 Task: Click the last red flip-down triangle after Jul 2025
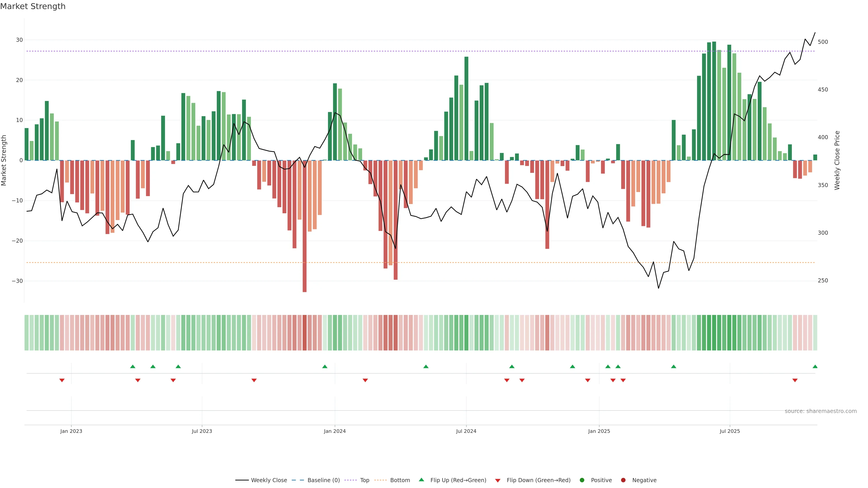click(x=795, y=380)
